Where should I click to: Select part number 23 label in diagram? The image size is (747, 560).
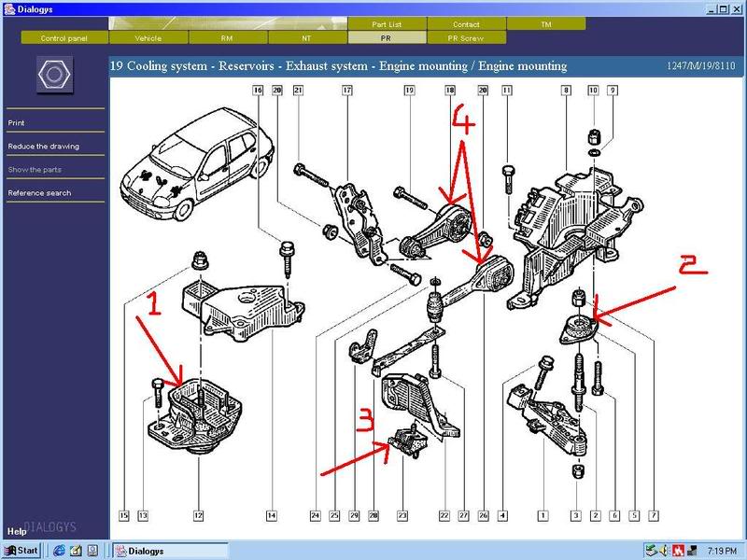click(402, 515)
